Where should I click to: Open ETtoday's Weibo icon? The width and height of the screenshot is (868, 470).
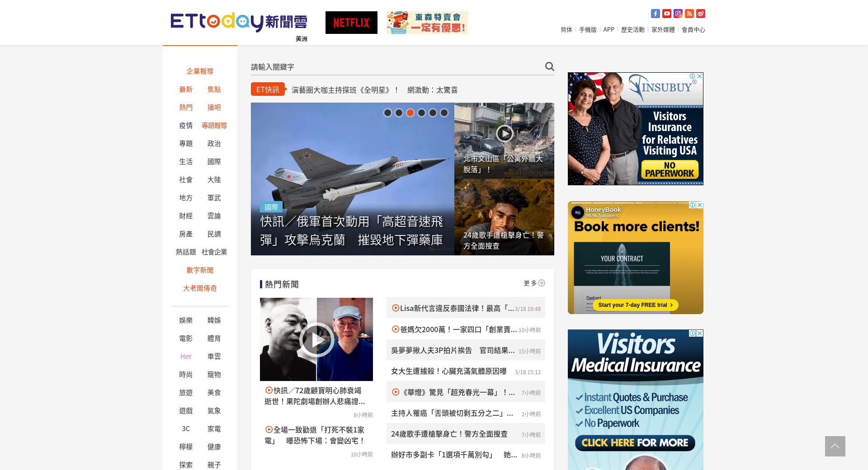[700, 14]
